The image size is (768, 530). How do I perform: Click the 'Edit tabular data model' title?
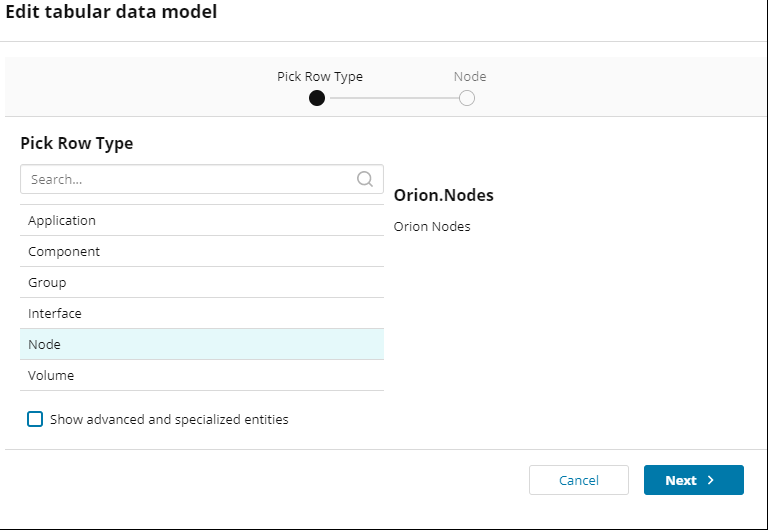pyautogui.click(x=111, y=13)
